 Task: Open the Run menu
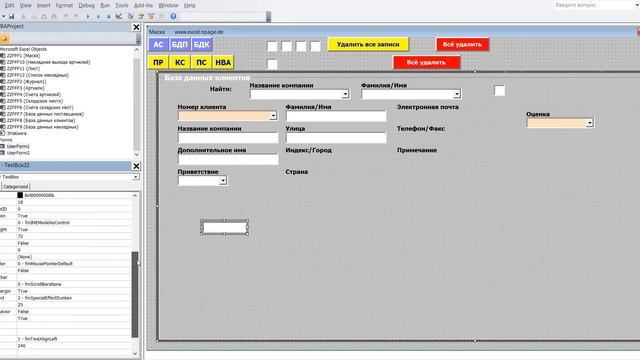coord(105,5)
